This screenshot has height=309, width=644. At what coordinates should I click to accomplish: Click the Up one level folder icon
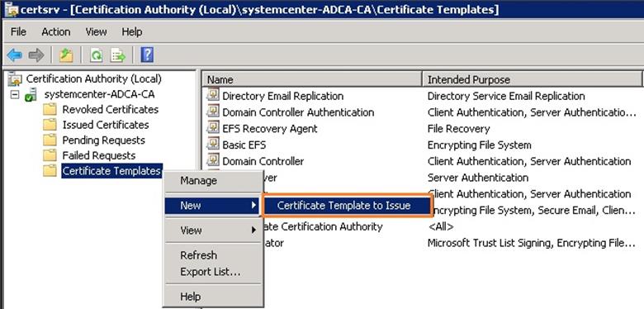[x=66, y=55]
